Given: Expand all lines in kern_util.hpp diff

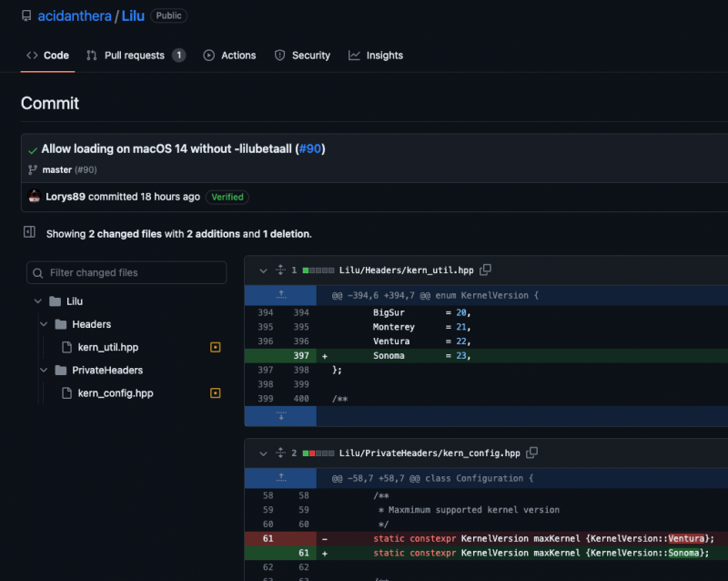Looking at the screenshot, I should 280,270.
